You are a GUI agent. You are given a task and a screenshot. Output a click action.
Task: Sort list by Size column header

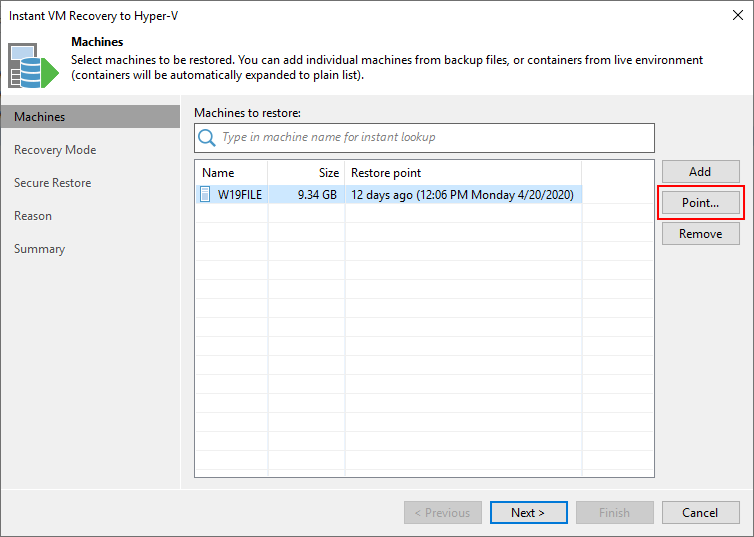pos(306,173)
